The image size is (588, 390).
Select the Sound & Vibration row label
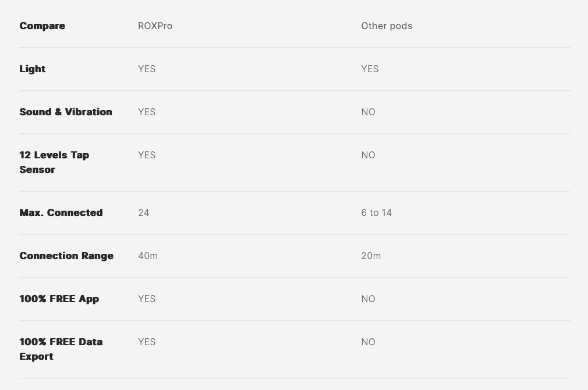[65, 112]
